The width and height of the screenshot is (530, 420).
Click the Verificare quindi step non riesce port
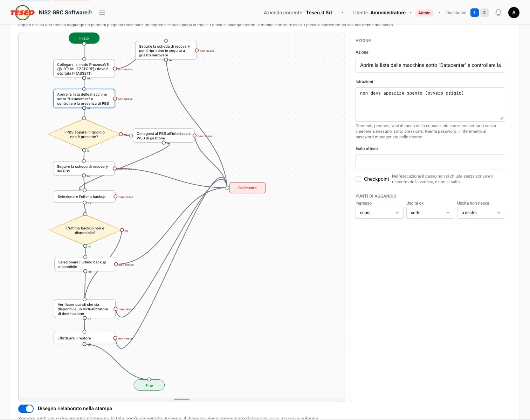(x=116, y=309)
